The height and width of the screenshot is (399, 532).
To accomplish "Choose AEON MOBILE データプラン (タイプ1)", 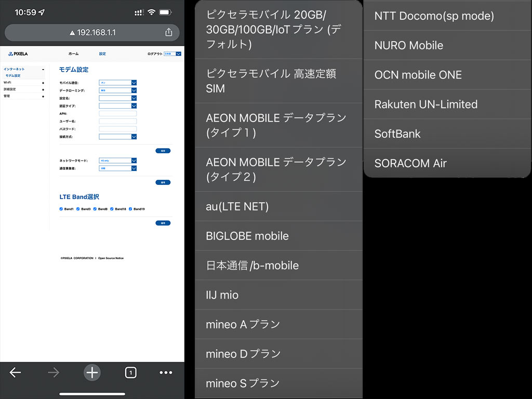I will [x=278, y=125].
